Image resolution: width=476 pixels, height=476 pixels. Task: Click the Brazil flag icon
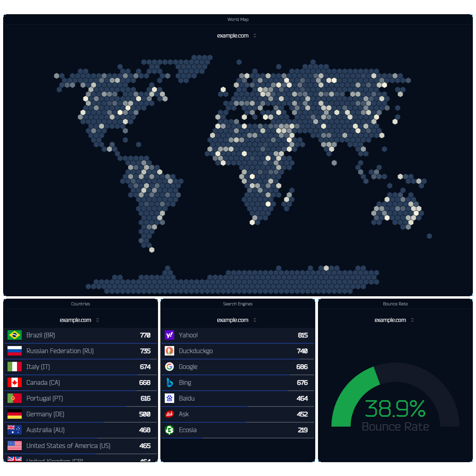point(15,335)
